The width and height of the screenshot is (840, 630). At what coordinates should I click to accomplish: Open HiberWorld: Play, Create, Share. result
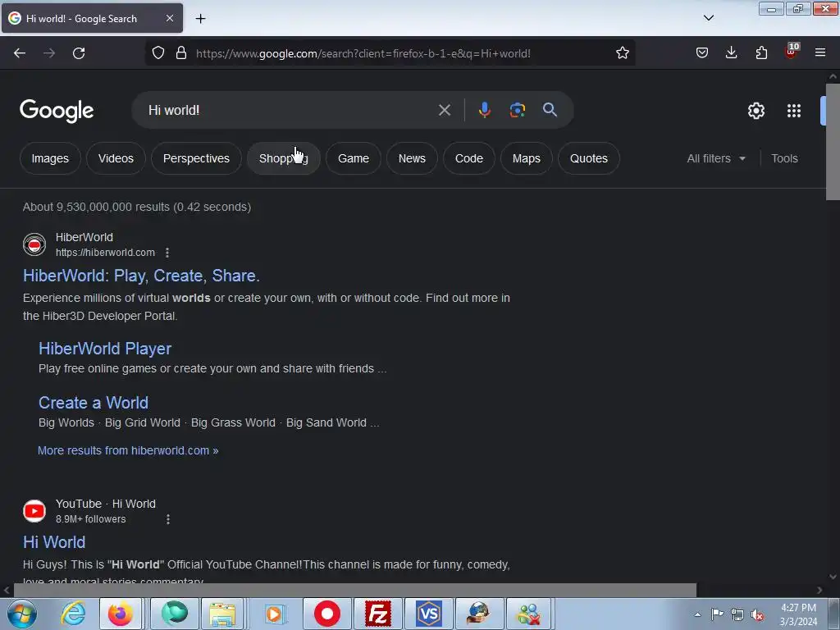click(x=141, y=276)
